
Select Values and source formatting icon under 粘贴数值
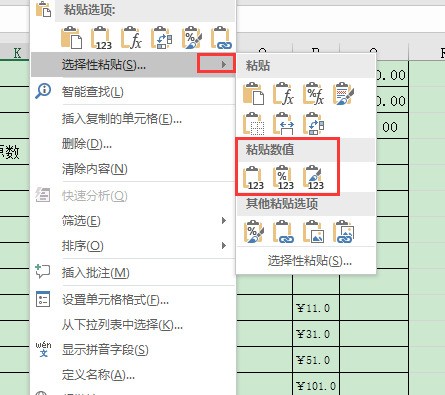313,178
